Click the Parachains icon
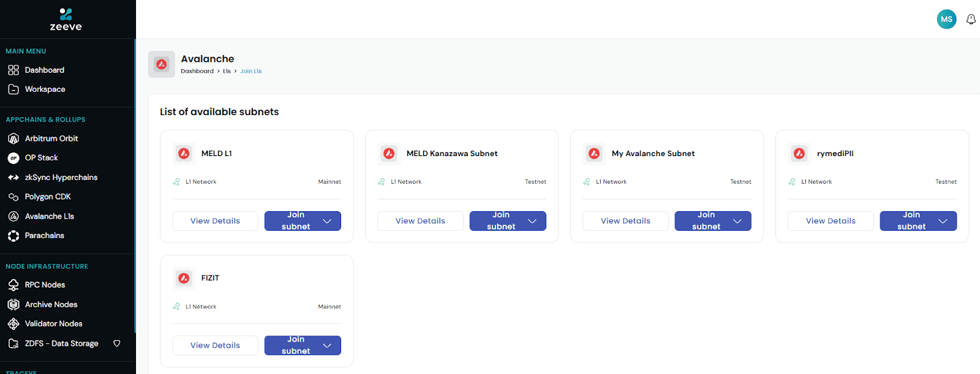This screenshot has height=374, width=980. [13, 236]
